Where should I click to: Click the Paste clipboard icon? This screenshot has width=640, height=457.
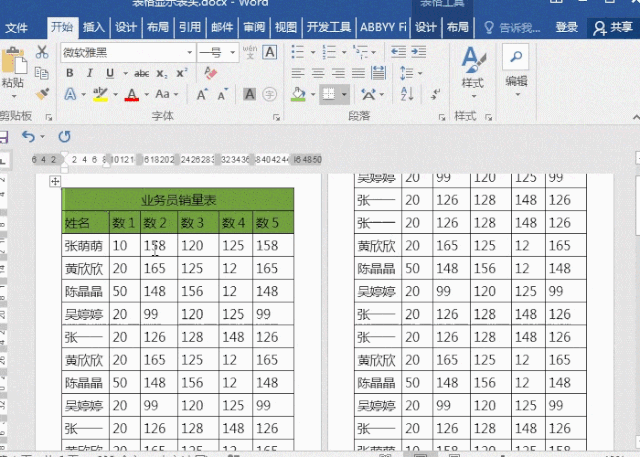click(13, 62)
